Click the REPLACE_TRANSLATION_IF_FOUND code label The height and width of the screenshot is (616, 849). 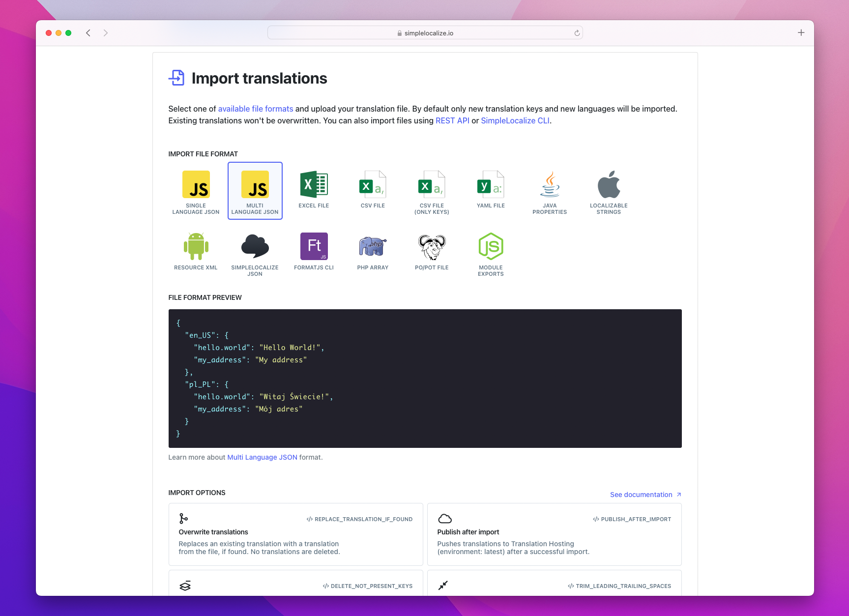[x=359, y=519]
